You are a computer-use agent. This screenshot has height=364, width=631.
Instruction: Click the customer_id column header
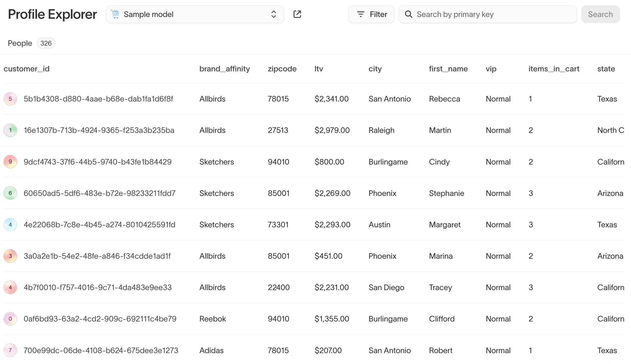coord(27,69)
